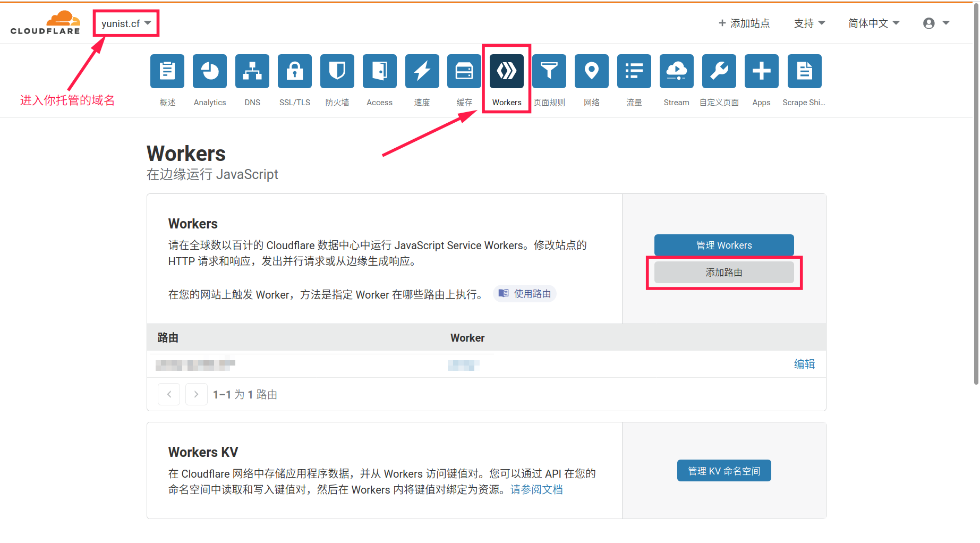Open the 使用路由 help link
Viewport: 980px width, 543px height.
click(525, 294)
